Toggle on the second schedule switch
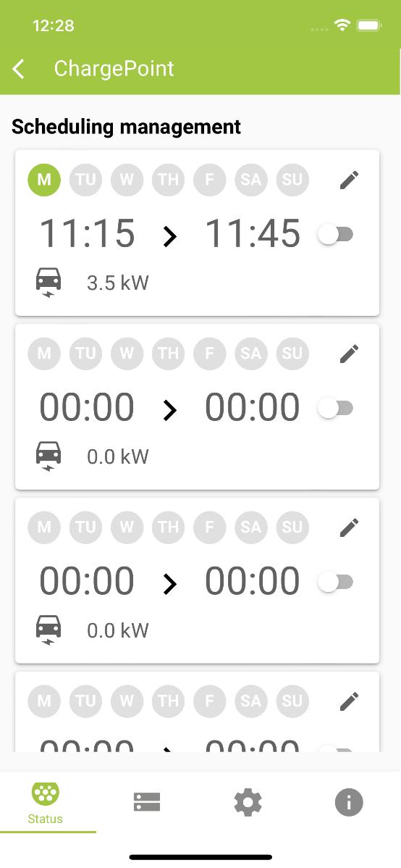The height and width of the screenshot is (868, 401). (x=336, y=409)
